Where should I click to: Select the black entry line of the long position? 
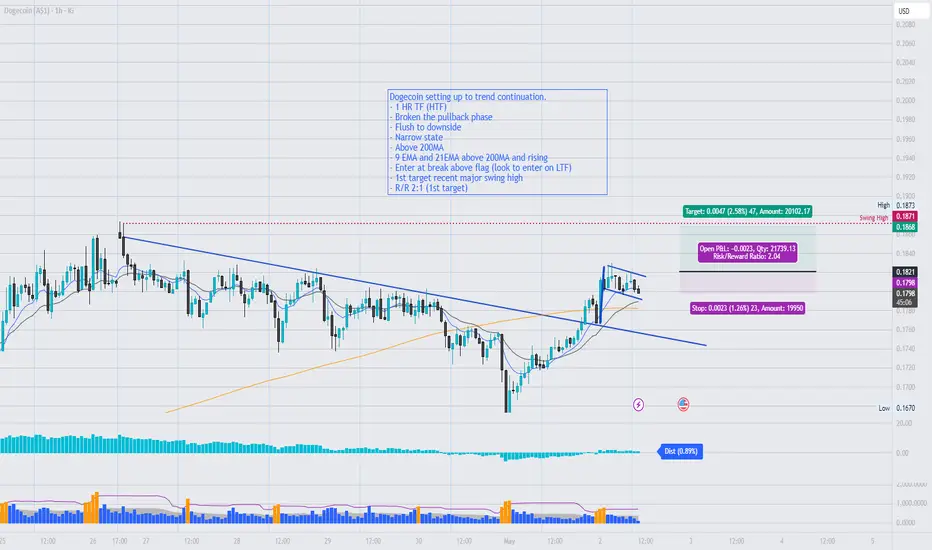pos(747,272)
